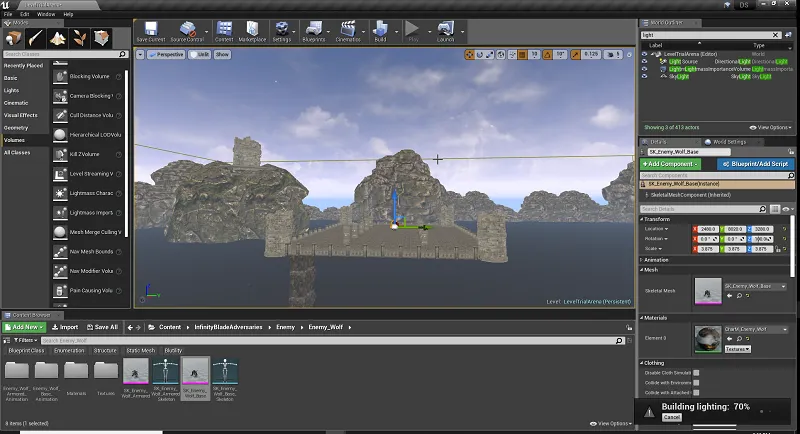
Task: Open the Edit menu
Action: click(x=24, y=14)
